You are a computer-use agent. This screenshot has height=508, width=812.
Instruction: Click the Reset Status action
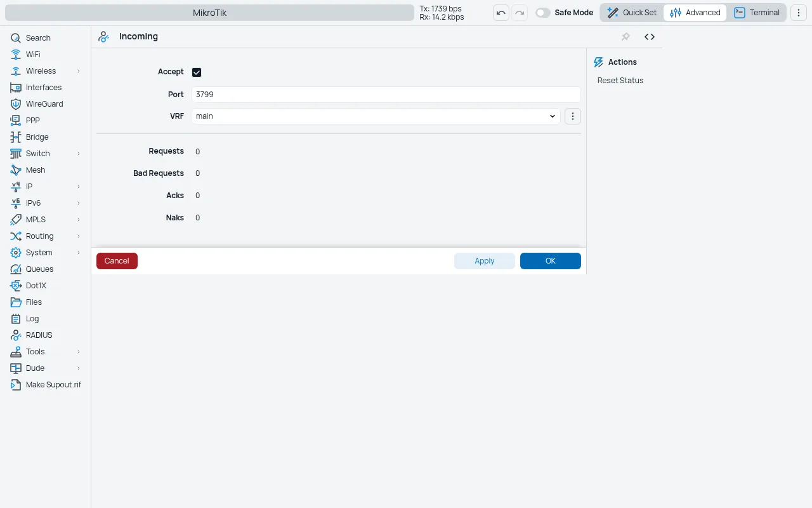click(620, 81)
